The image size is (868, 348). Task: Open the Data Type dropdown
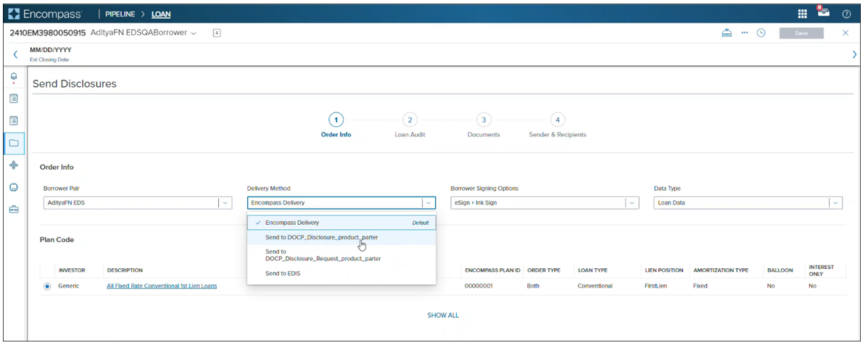click(x=835, y=203)
